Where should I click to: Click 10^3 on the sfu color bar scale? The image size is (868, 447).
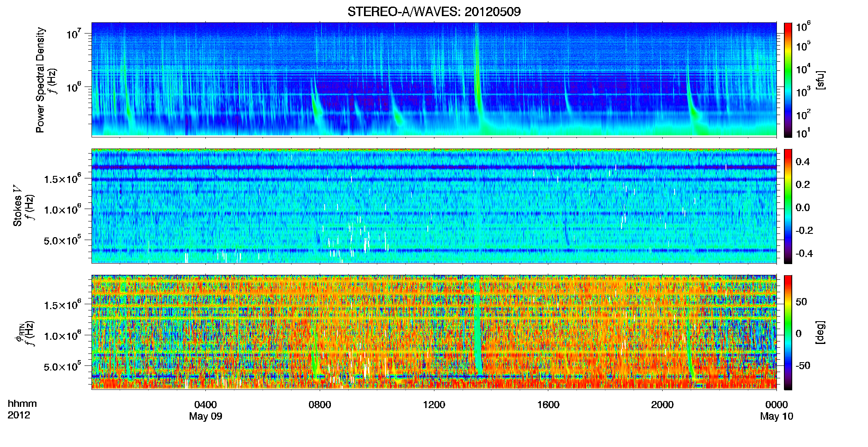pos(803,91)
